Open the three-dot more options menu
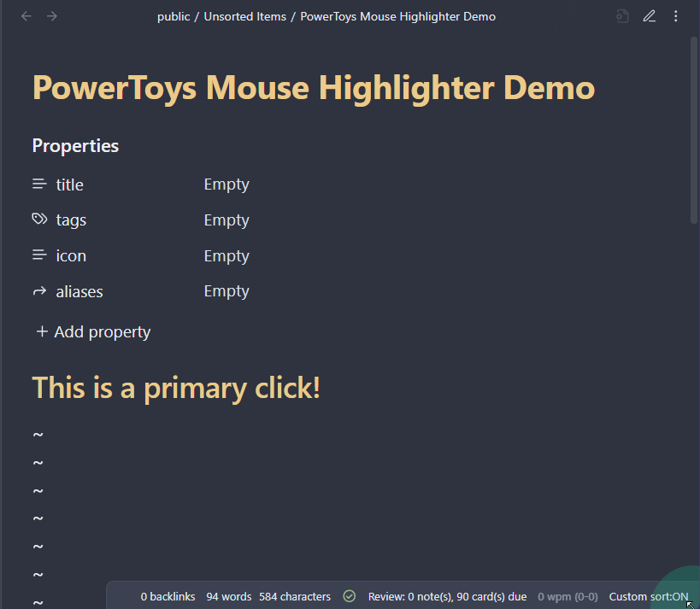 click(675, 16)
